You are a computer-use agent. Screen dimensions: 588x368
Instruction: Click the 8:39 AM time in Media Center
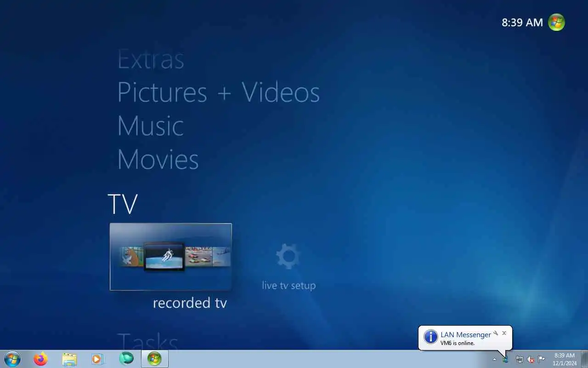point(522,22)
